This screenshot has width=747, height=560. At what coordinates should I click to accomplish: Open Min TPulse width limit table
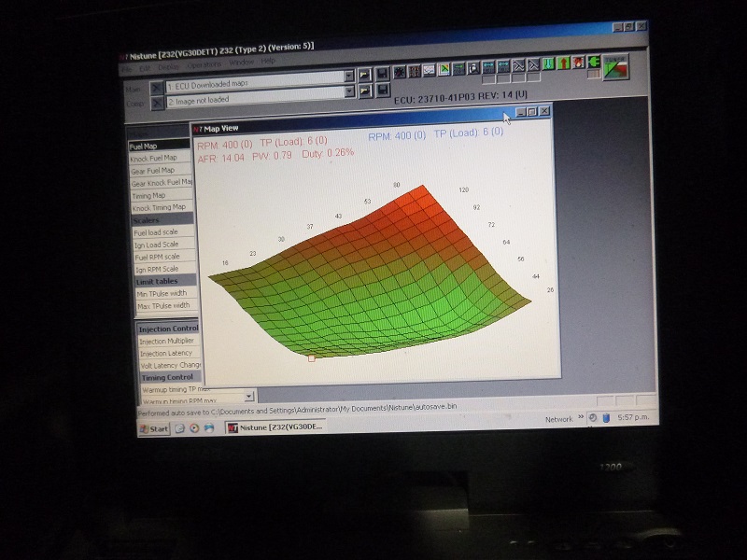click(162, 293)
